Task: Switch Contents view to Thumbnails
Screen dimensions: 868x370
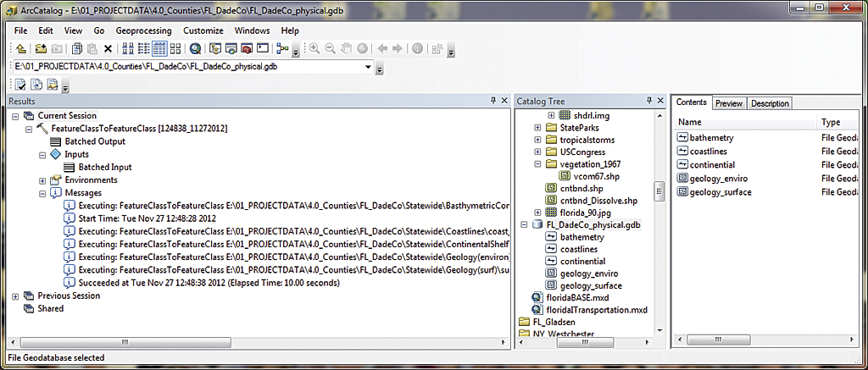Action: click(175, 48)
